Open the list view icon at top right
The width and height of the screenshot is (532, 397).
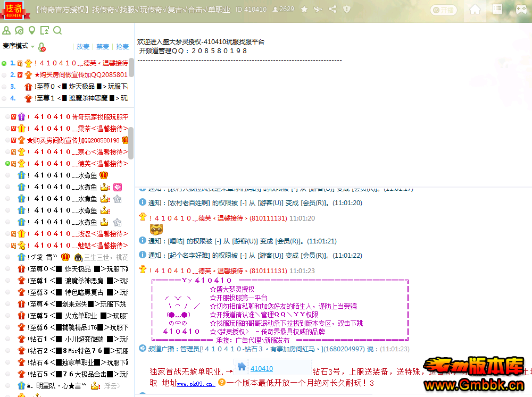coord(497,9)
